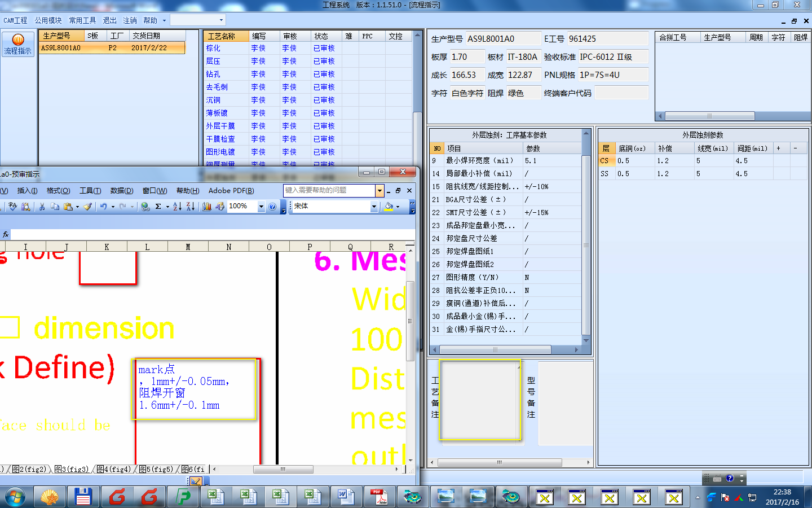The image size is (812, 508).
Task: Click the Word document icon in taskbar
Action: pyautogui.click(x=346, y=497)
